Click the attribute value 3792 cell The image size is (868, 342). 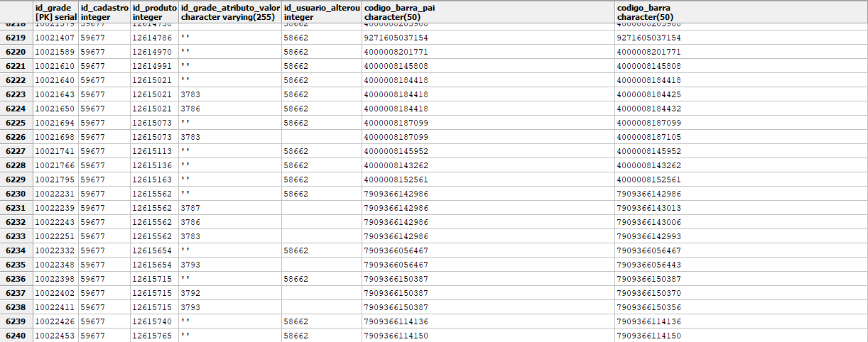click(x=190, y=293)
